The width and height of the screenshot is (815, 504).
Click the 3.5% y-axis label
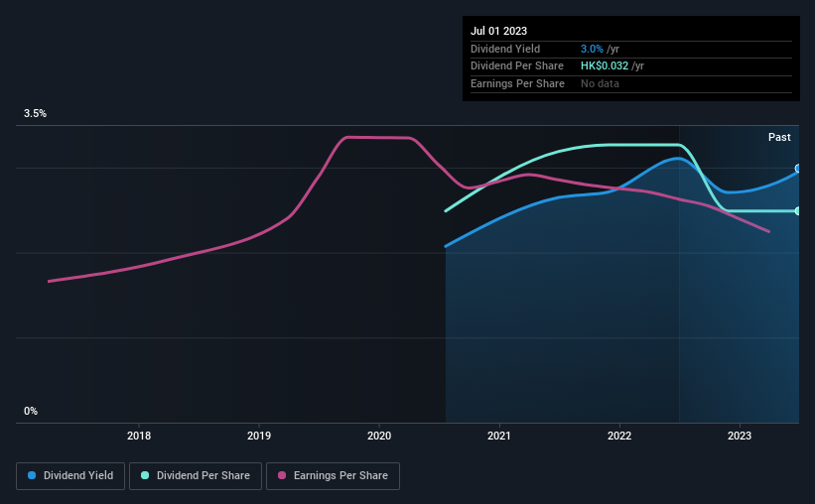[36, 114]
